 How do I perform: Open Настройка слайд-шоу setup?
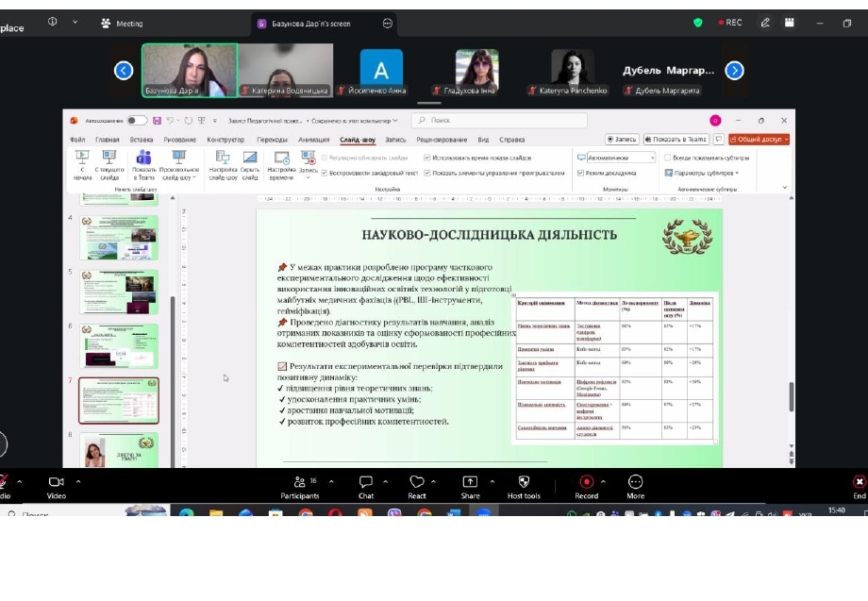pyautogui.click(x=223, y=165)
